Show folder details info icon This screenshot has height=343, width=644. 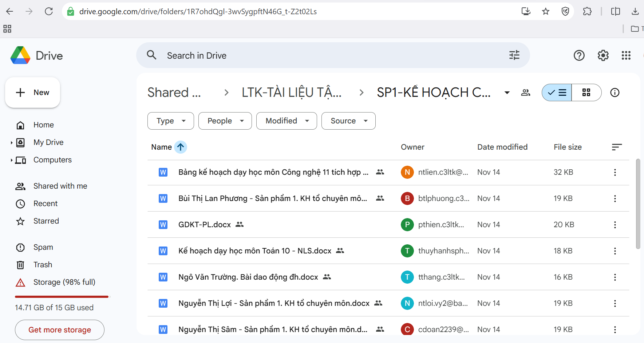coord(615,92)
